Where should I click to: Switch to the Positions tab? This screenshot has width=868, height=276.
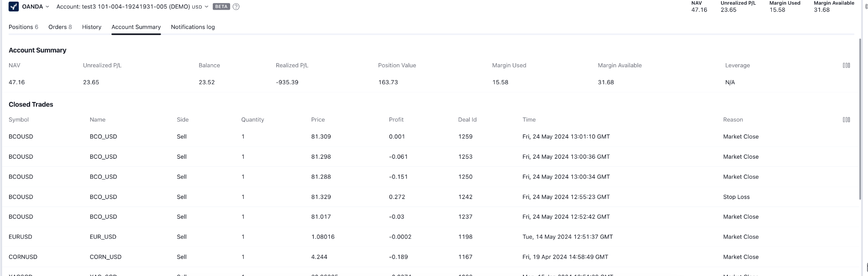(23, 27)
